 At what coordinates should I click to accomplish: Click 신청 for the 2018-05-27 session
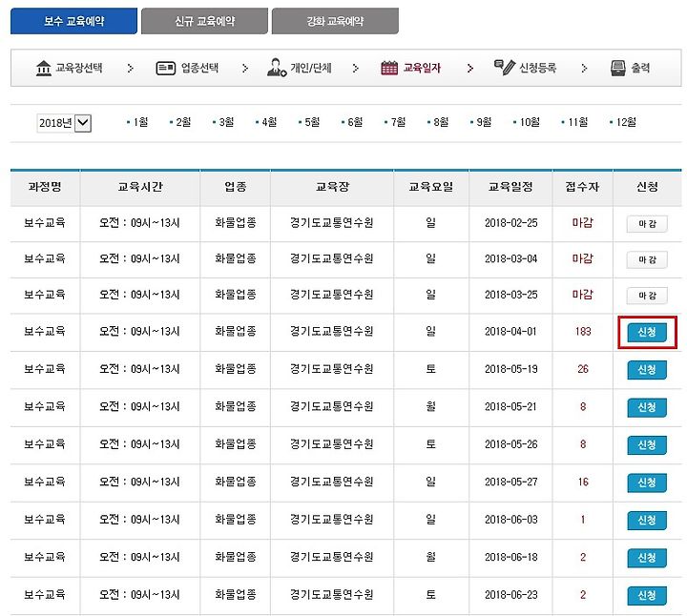647,483
